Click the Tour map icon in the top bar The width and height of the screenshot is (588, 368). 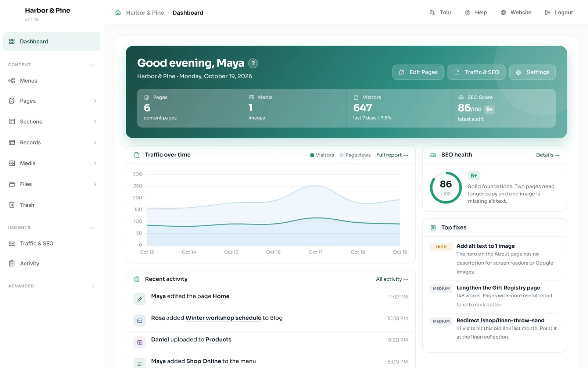coord(433,13)
